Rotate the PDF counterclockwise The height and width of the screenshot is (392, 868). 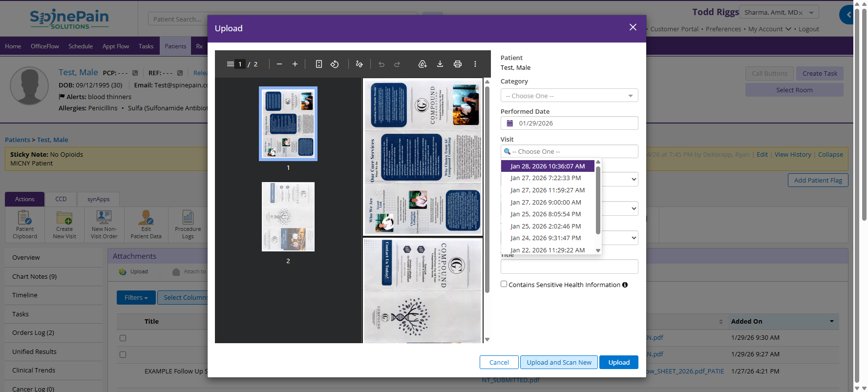(x=335, y=64)
